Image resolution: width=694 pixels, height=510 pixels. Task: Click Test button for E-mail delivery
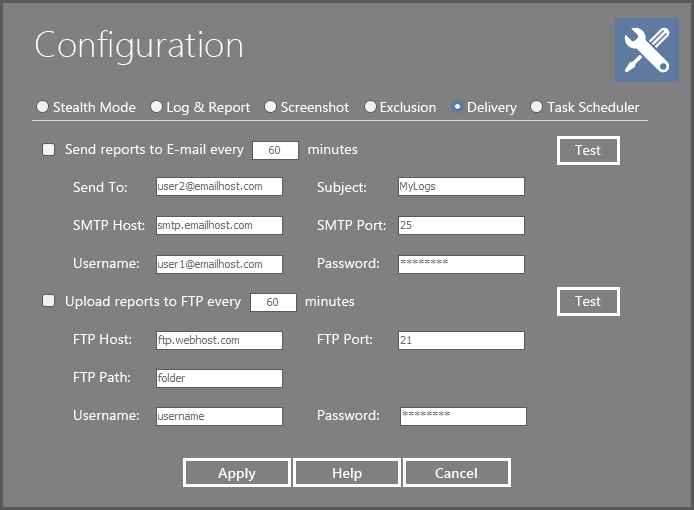(x=588, y=150)
